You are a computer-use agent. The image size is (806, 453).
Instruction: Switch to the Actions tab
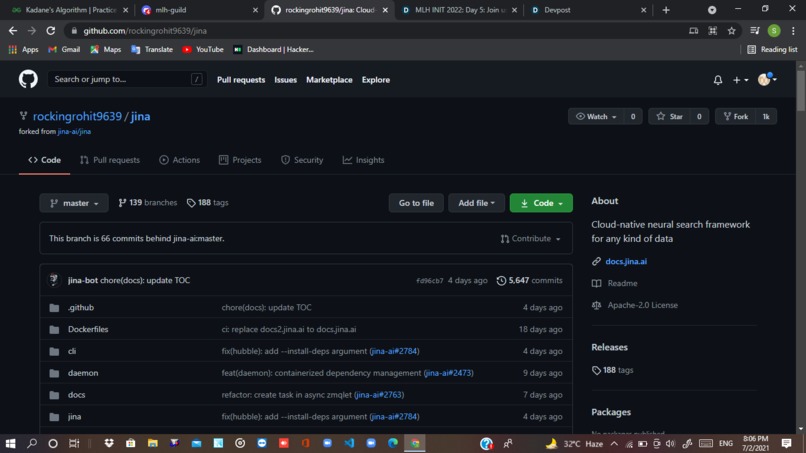pos(179,160)
